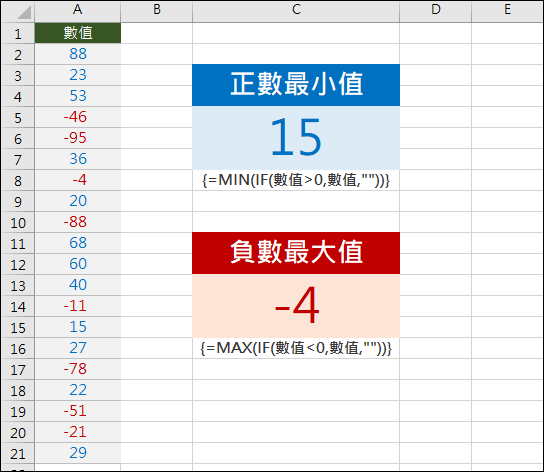
Task: Click cell with value -11
Action: [78, 306]
